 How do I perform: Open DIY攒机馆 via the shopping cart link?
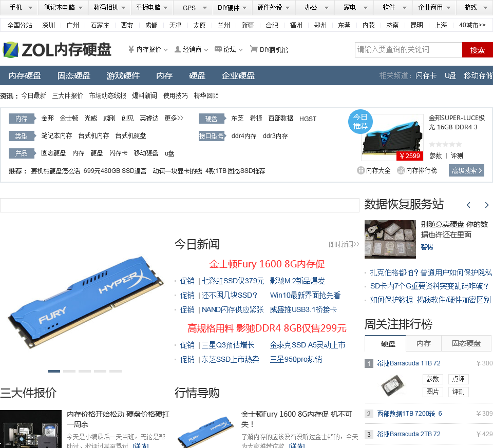pos(269,50)
